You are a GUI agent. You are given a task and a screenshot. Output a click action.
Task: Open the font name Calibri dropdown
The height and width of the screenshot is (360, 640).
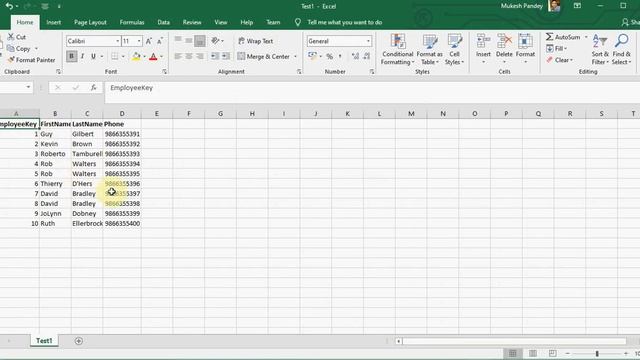[x=118, y=41]
